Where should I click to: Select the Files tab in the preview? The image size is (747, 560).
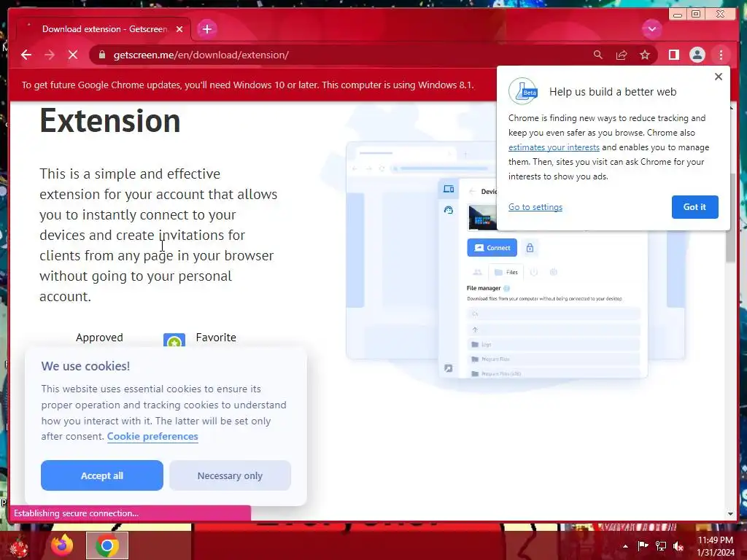click(506, 272)
